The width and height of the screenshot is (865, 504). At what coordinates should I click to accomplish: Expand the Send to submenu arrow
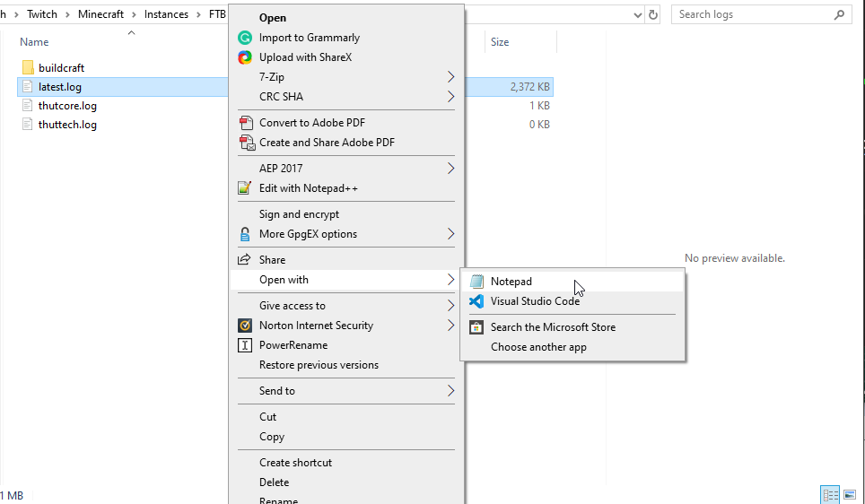450,391
